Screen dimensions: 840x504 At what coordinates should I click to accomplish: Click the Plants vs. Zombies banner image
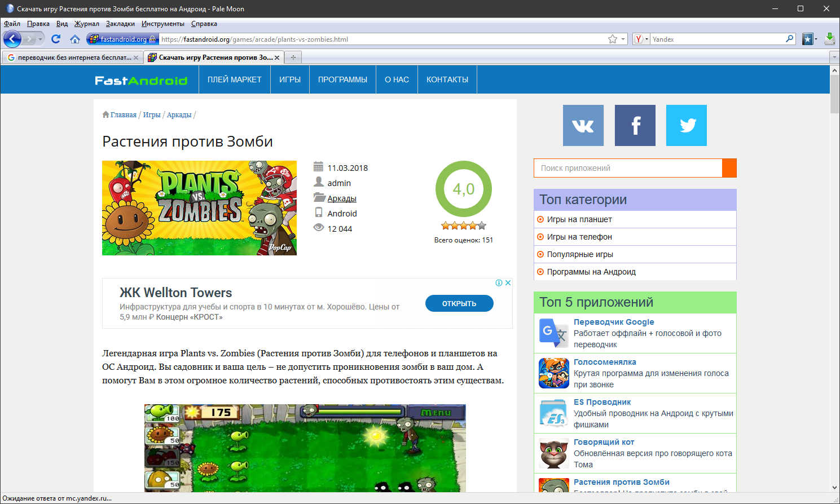[x=199, y=208]
